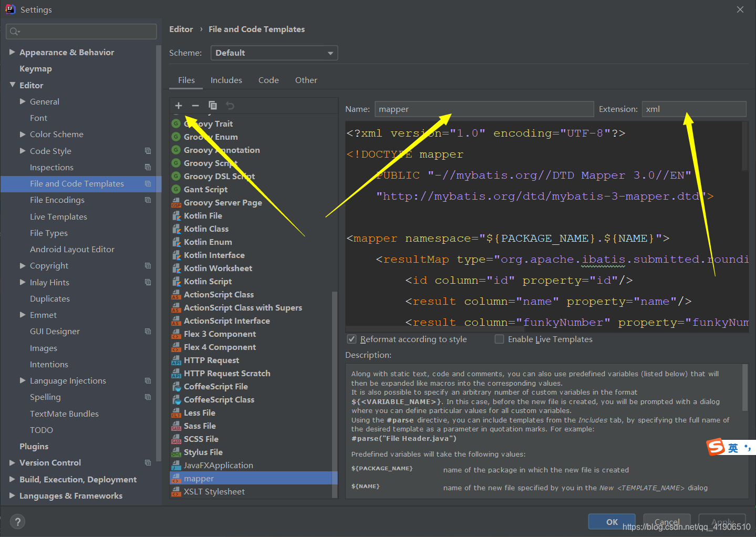Click the code editor vertical scrollbar
This screenshot has height=537, width=756.
point(745,147)
